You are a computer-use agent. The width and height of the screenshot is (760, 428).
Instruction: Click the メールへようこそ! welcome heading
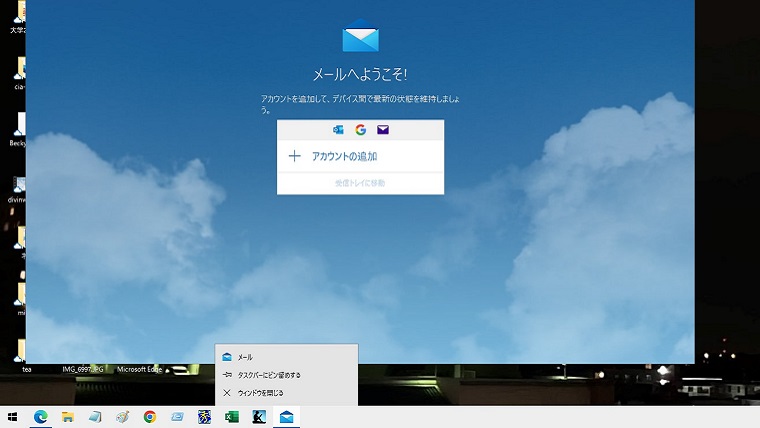tap(360, 75)
